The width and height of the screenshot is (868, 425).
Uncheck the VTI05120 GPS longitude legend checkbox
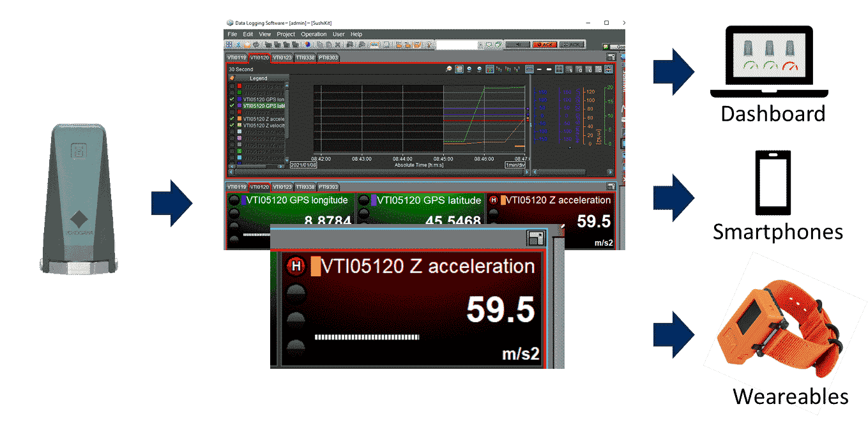(x=232, y=100)
